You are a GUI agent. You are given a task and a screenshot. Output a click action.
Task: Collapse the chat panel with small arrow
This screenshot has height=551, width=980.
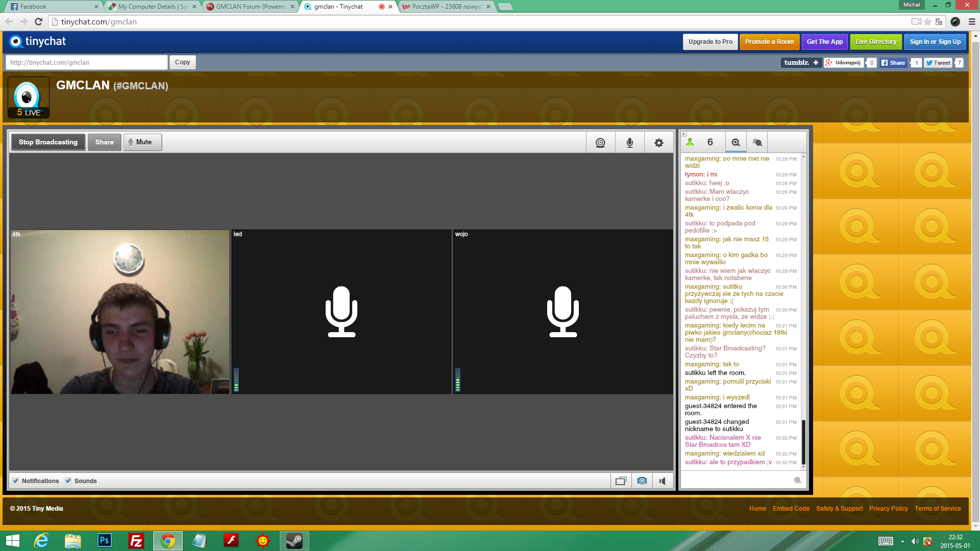(x=683, y=134)
